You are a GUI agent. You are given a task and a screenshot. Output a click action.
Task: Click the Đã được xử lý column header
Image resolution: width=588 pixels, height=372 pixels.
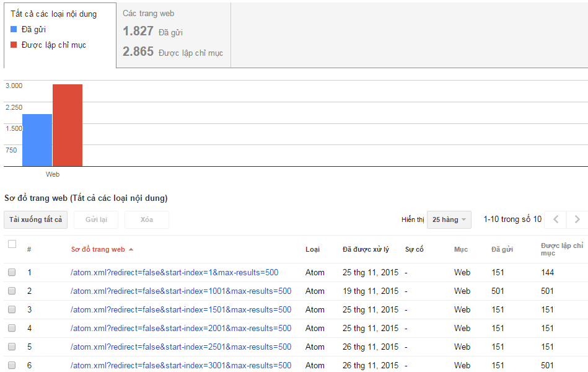[366, 250]
